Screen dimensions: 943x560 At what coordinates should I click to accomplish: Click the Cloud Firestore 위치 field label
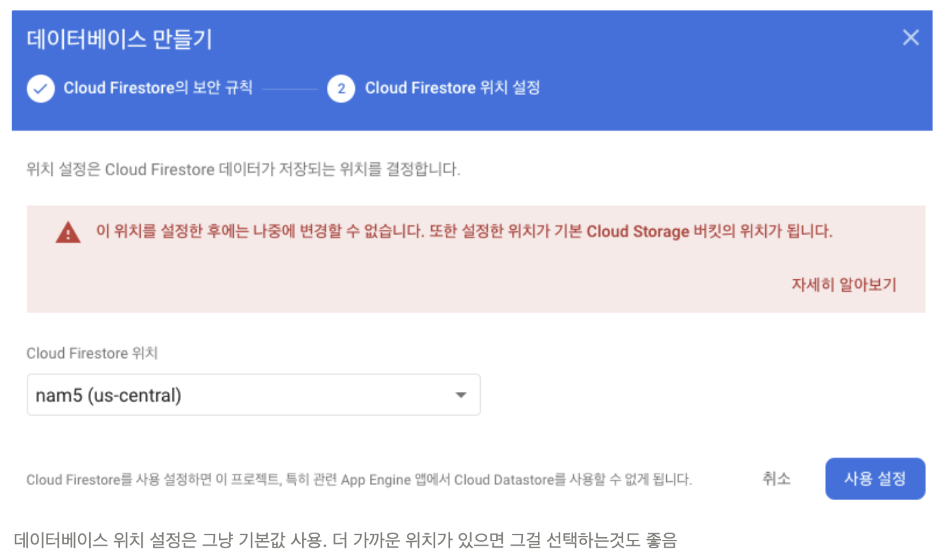tap(91, 354)
